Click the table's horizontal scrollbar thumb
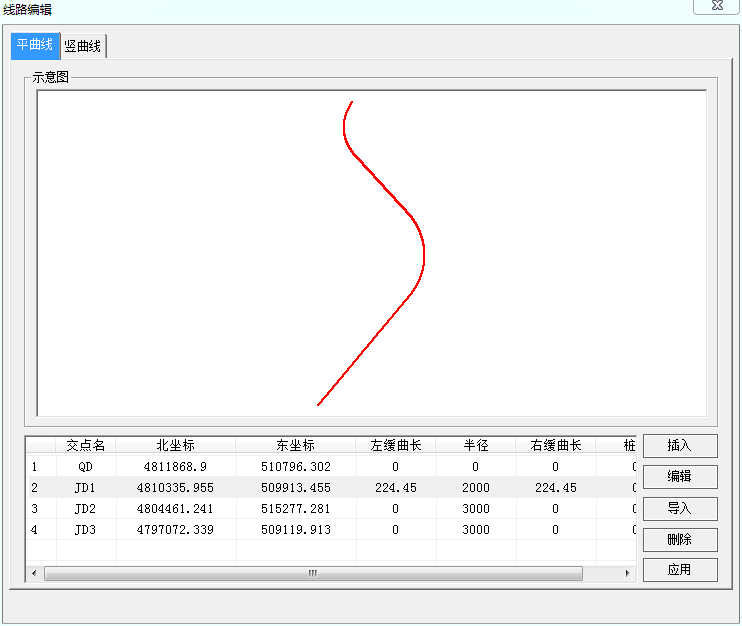 click(313, 574)
